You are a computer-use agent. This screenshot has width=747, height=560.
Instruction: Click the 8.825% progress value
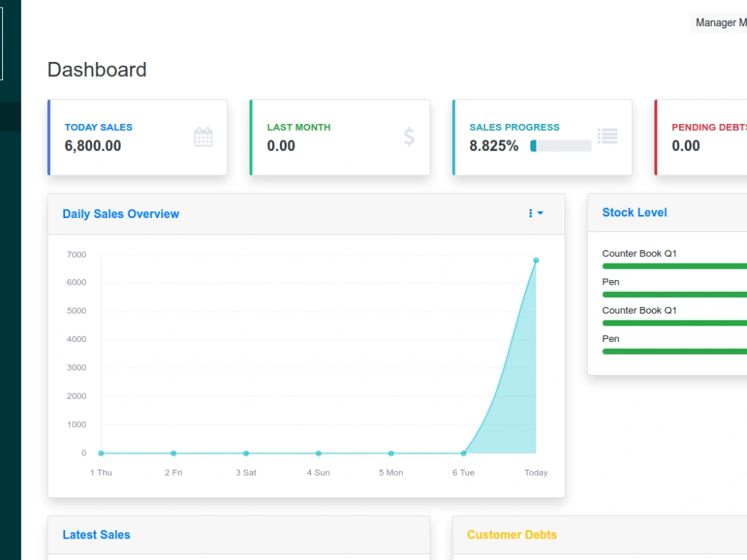pos(494,146)
